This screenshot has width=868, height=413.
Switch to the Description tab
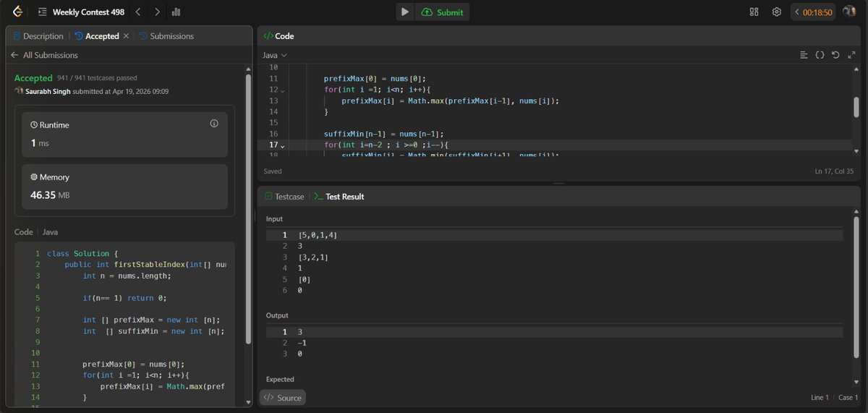[x=38, y=36]
